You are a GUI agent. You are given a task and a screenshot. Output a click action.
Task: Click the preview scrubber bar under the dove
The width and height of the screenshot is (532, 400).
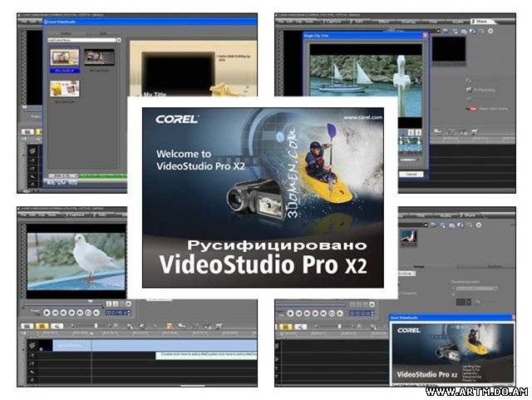point(63,304)
